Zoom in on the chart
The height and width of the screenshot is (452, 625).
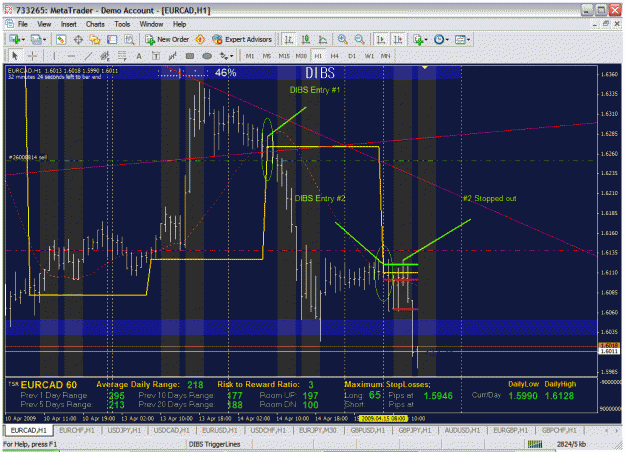342,39
